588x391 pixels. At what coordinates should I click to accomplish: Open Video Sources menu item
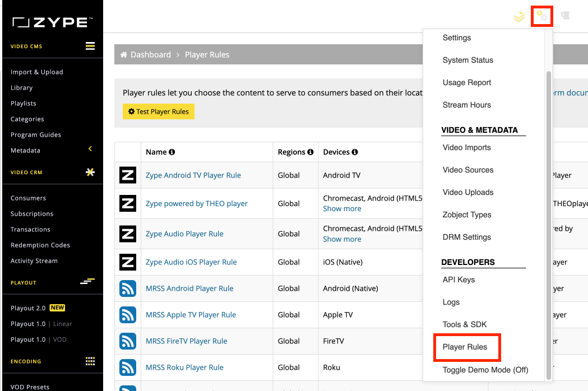tap(467, 170)
